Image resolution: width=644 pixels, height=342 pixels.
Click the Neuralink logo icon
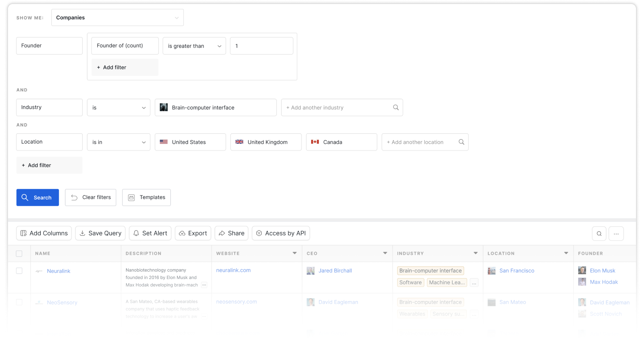pyautogui.click(x=39, y=271)
